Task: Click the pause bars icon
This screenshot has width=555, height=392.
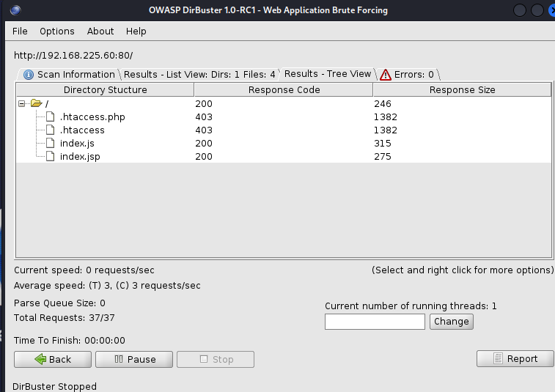Action: pos(119,359)
